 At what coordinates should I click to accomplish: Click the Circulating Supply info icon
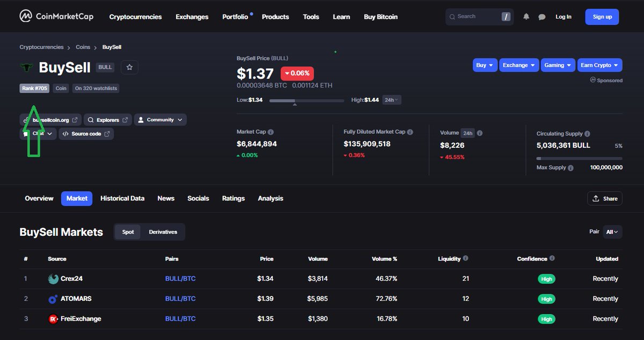click(587, 134)
